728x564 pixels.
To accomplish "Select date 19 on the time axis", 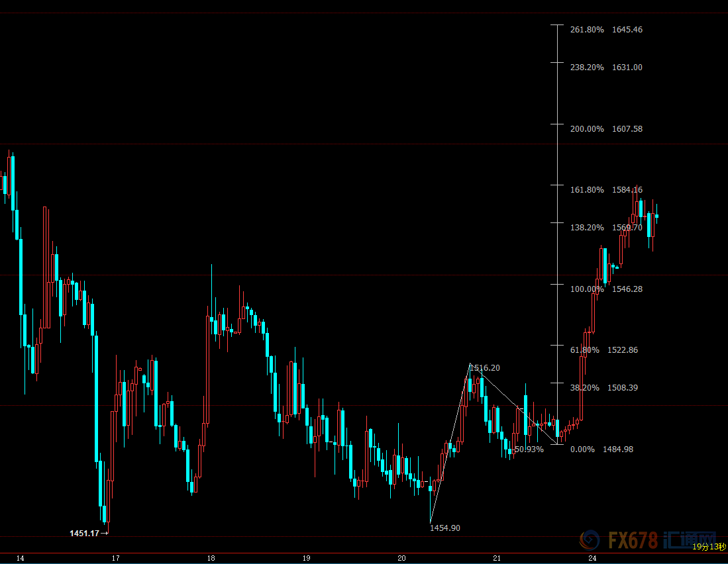I will (x=307, y=559).
